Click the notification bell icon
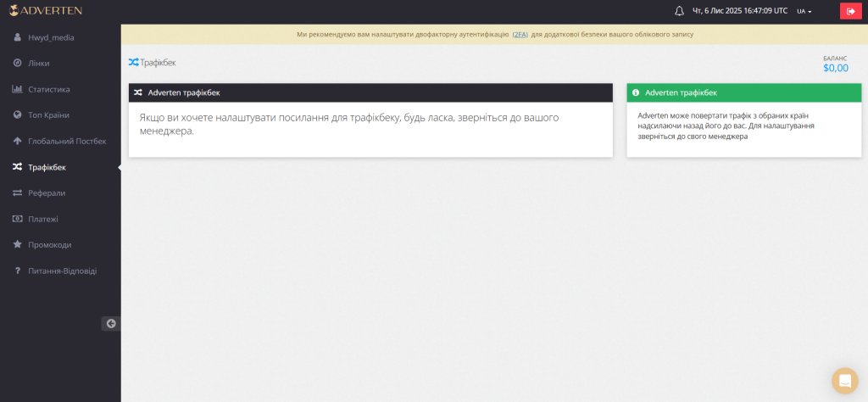Screen dimensions: 868x402 coord(678,11)
